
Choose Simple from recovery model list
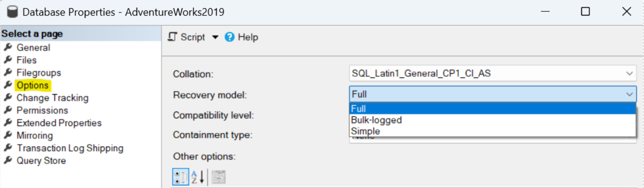pyautogui.click(x=365, y=131)
